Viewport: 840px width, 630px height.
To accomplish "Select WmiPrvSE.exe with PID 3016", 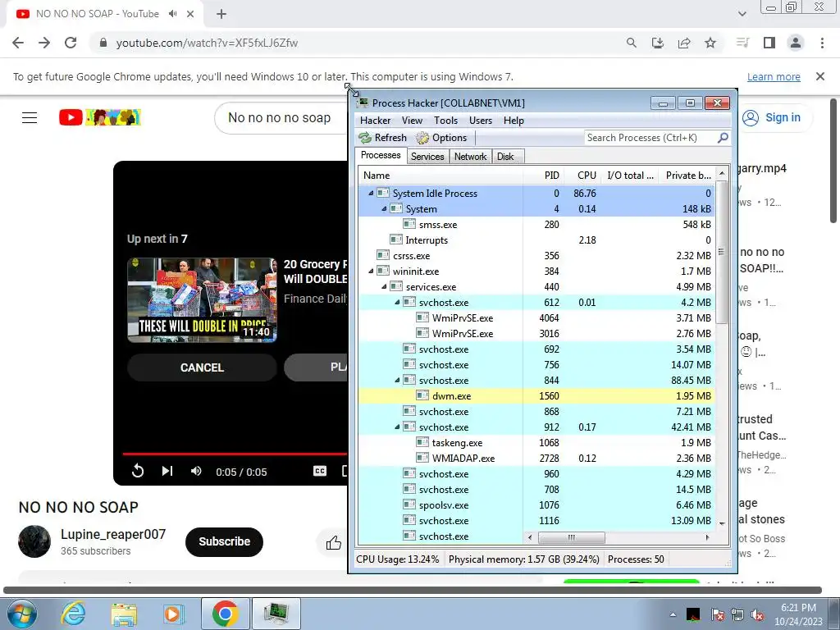I will point(536,334).
